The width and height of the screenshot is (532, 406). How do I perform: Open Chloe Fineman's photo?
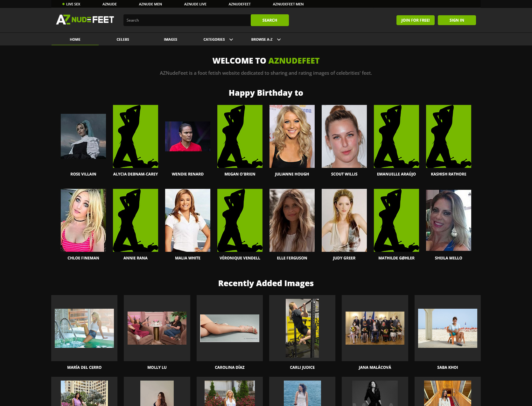coord(83,220)
